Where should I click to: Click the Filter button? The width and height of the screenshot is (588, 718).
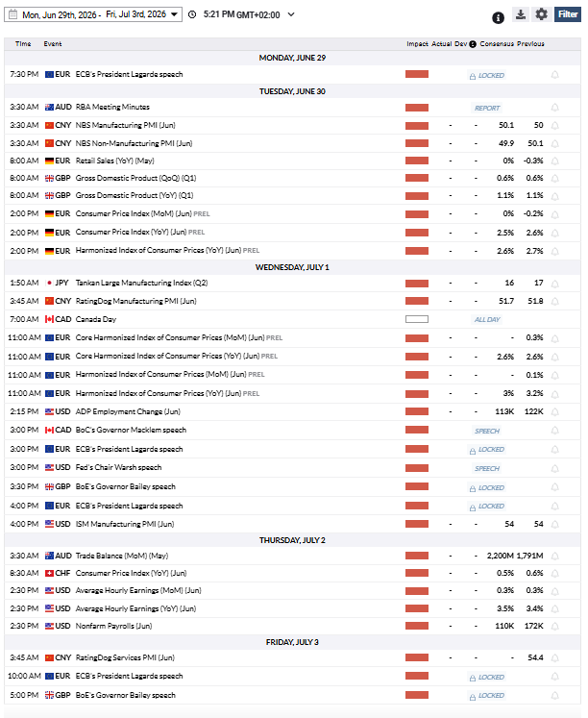click(x=568, y=14)
